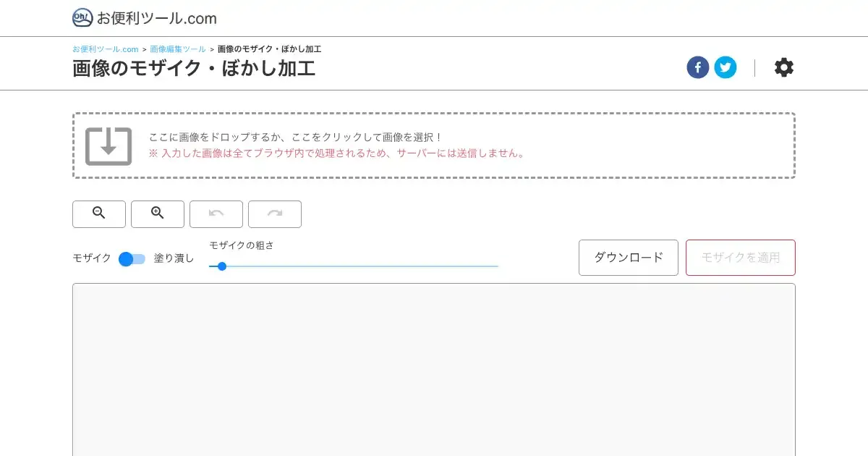Screen dimensions: 868x456
Task: Open the お便利ツール.com breadcrumb link
Action: [105, 49]
